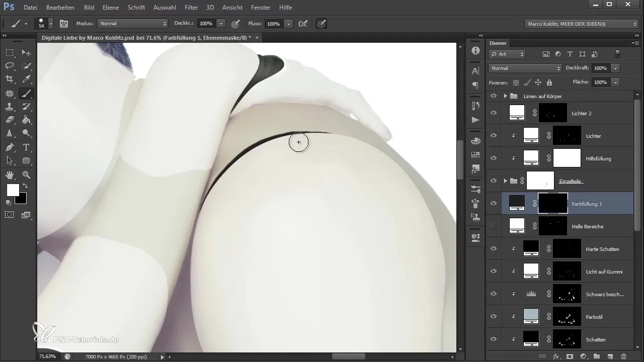Hide the Hilfsfüllung layer
The image size is (644, 362).
click(494, 158)
